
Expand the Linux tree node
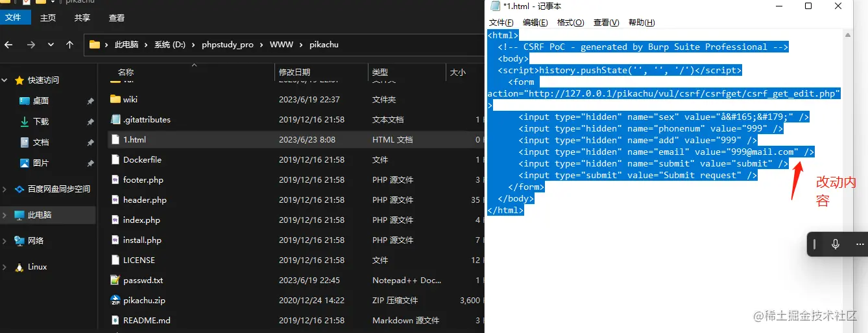5,266
